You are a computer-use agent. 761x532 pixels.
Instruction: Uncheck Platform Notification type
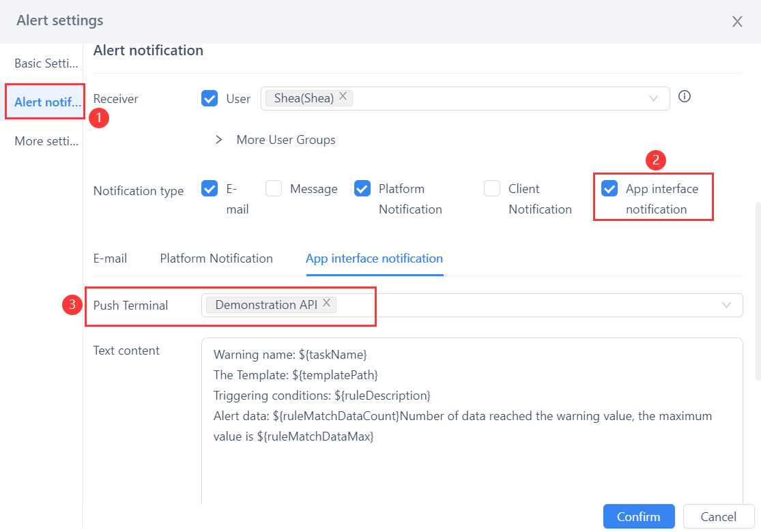click(x=362, y=188)
